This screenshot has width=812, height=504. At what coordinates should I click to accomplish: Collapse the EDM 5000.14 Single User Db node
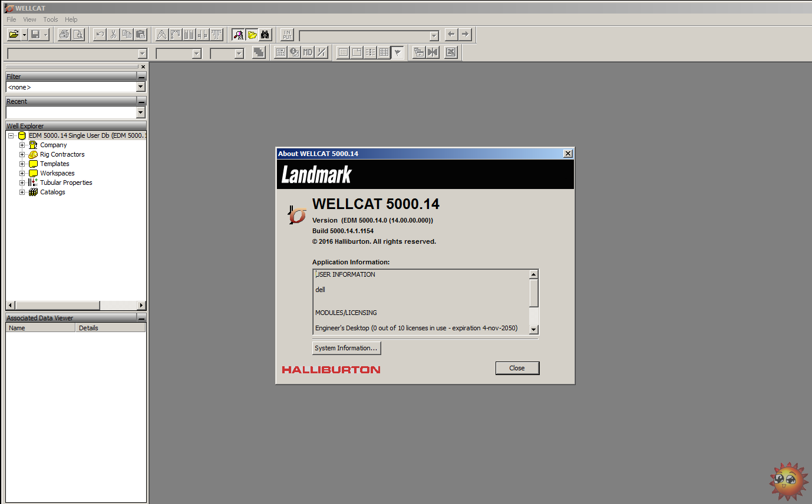[x=11, y=135]
